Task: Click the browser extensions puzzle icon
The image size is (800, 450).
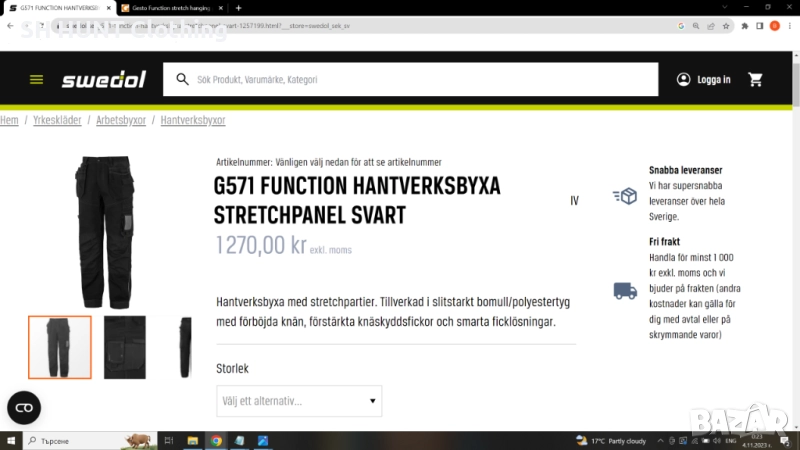Action: click(744, 25)
